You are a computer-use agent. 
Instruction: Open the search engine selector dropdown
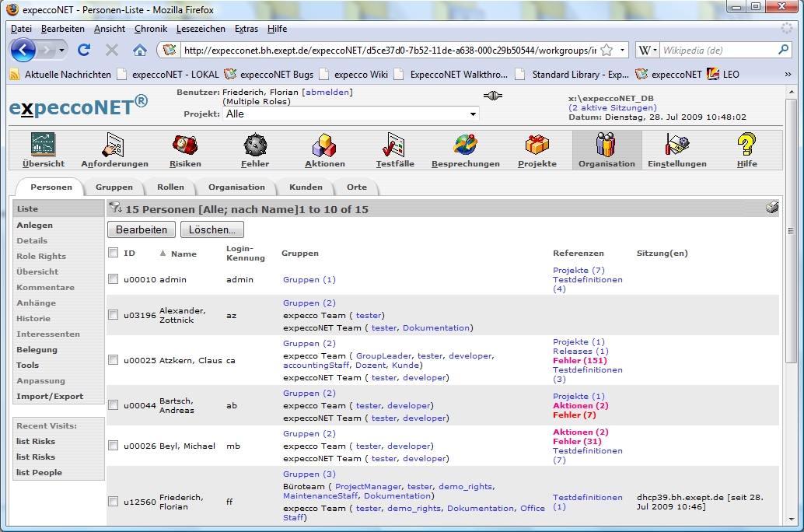(x=648, y=51)
